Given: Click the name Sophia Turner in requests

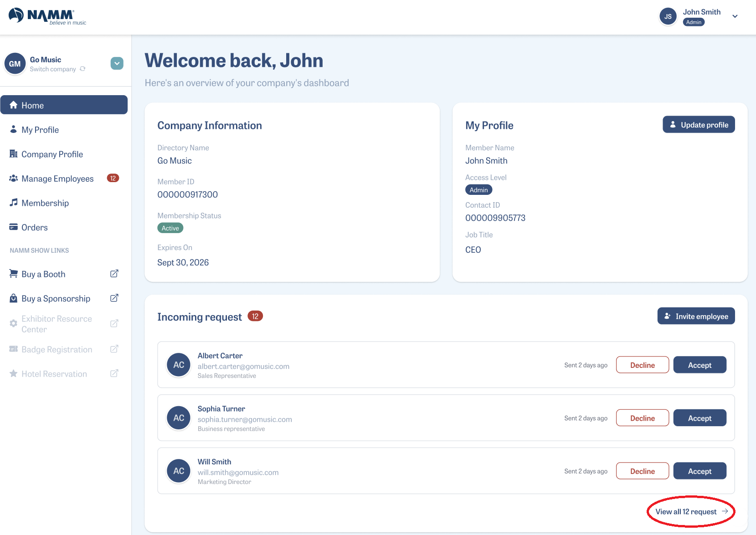Looking at the screenshot, I should [x=221, y=409].
